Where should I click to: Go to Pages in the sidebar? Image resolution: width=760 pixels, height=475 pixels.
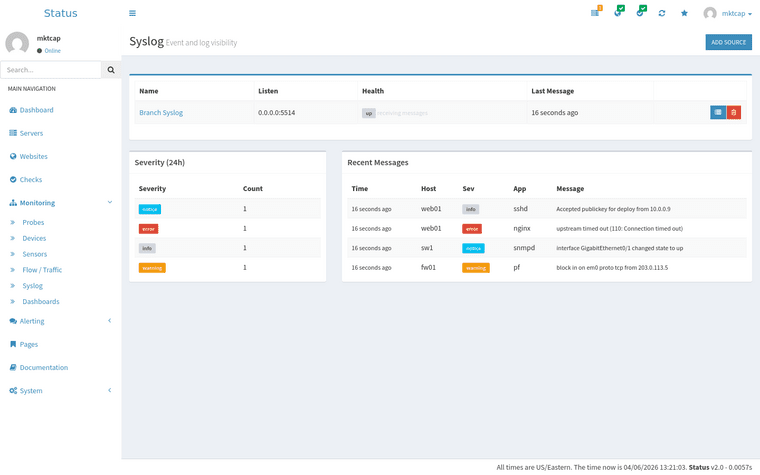tap(29, 345)
